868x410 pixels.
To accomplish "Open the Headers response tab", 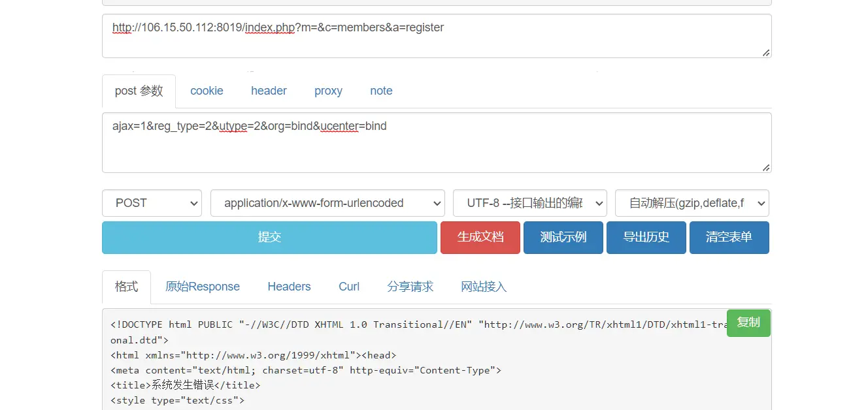I will [x=289, y=287].
